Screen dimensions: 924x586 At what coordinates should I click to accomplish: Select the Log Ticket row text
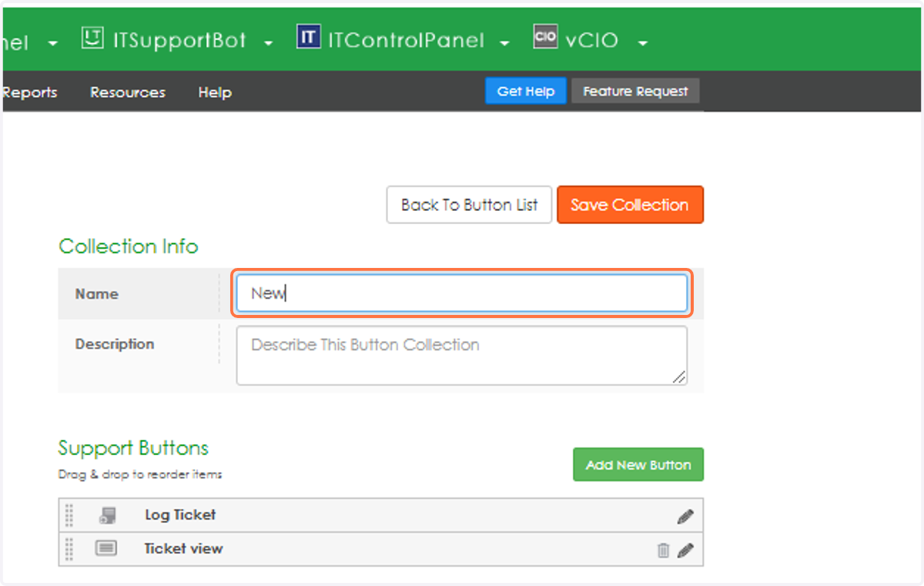180,515
